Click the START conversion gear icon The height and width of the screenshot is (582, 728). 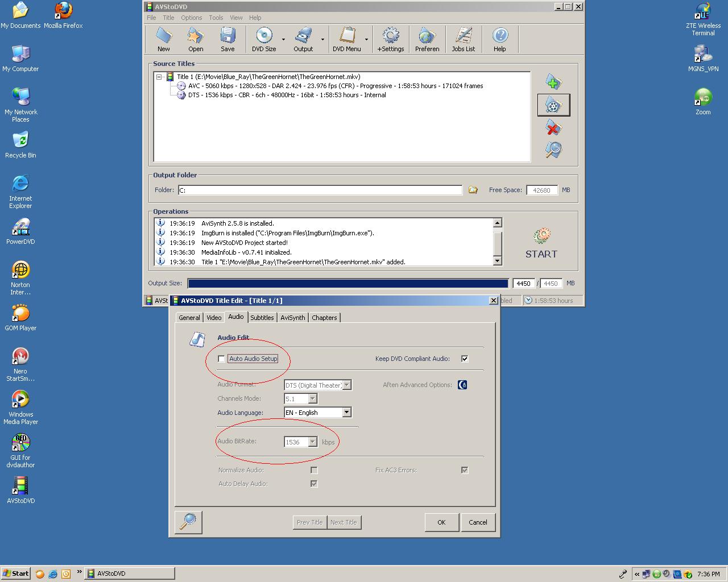coord(541,243)
